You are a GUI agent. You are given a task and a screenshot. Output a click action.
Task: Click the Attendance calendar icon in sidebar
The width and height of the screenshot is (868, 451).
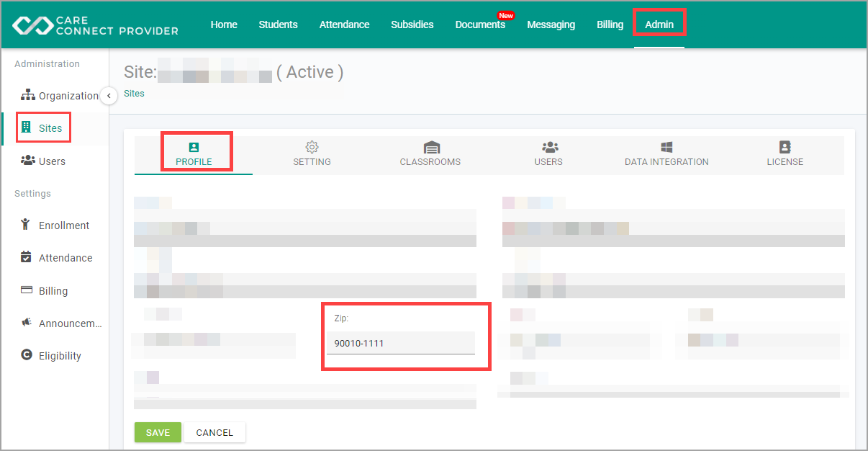[x=27, y=257]
